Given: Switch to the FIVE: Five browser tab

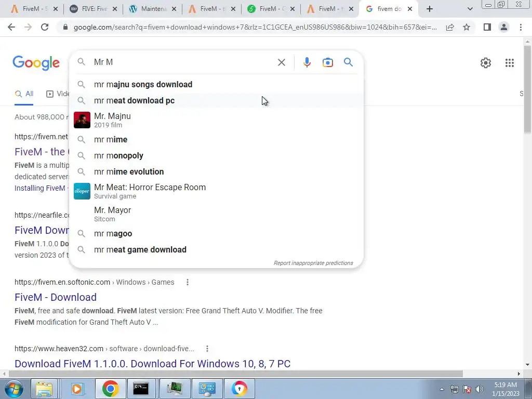Looking at the screenshot, I should (x=94, y=9).
